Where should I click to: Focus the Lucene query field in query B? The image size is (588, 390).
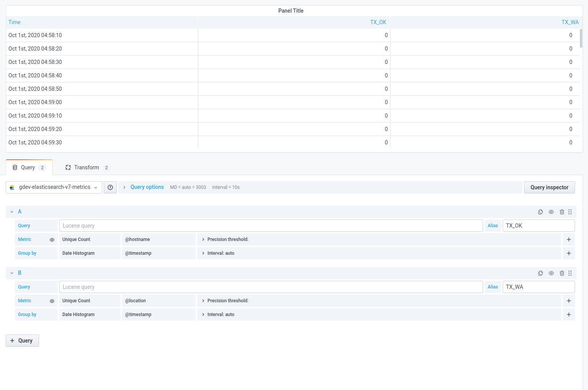[271, 287]
